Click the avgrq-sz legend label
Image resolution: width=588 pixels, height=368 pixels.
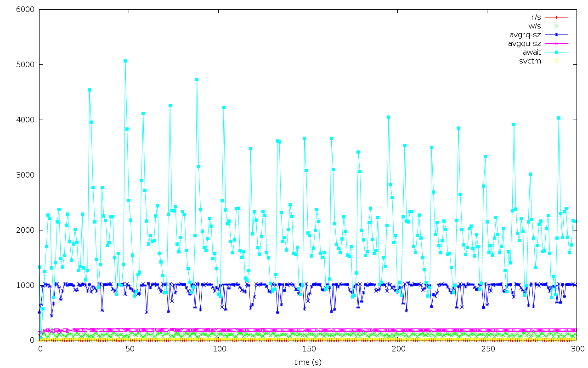tap(525, 34)
